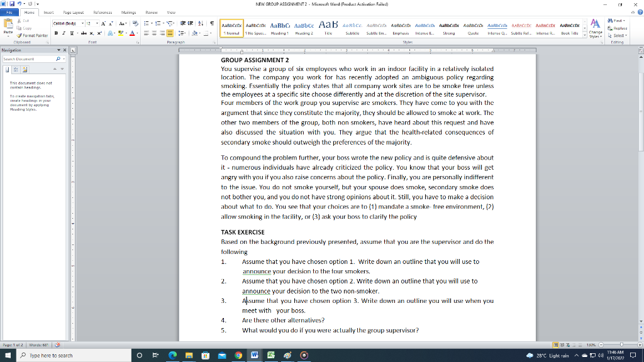The image size is (644, 362).
Task: Toggle bold formatting
Action: 56,33
